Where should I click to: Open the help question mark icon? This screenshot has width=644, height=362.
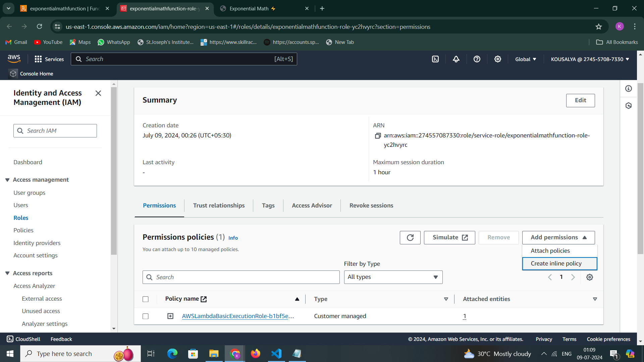477,59
